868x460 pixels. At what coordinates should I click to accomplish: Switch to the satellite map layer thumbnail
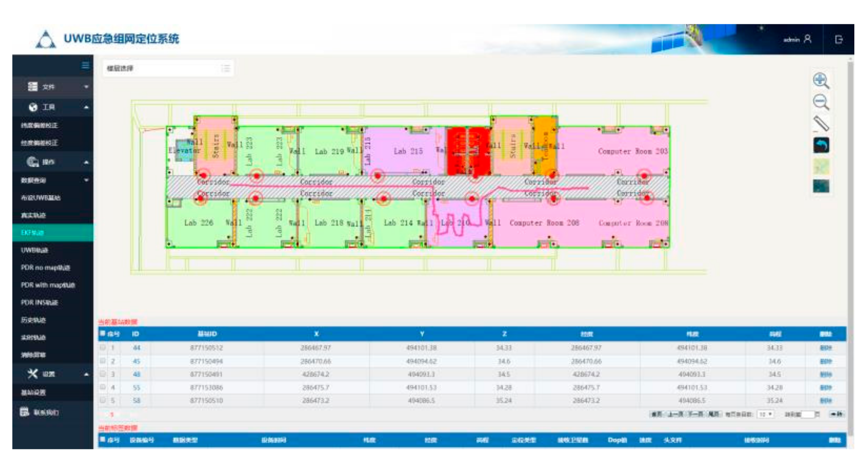click(x=821, y=186)
